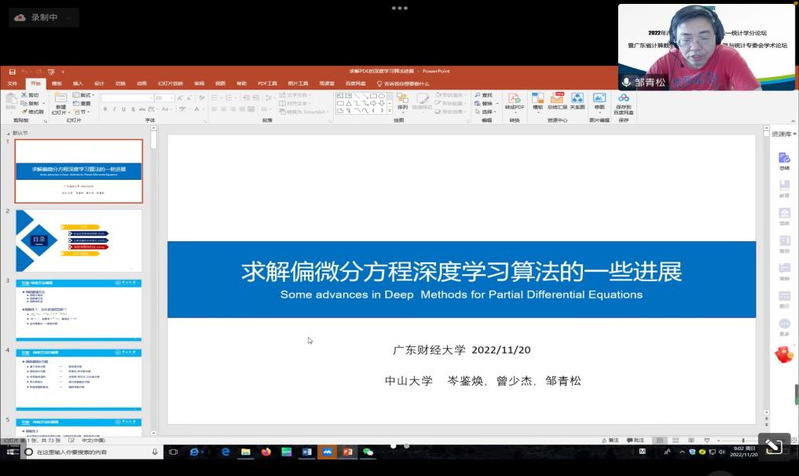This screenshot has height=476, width=799.
Task: Switch to the Slide Show (幻灯片放映) tab
Action: point(170,84)
